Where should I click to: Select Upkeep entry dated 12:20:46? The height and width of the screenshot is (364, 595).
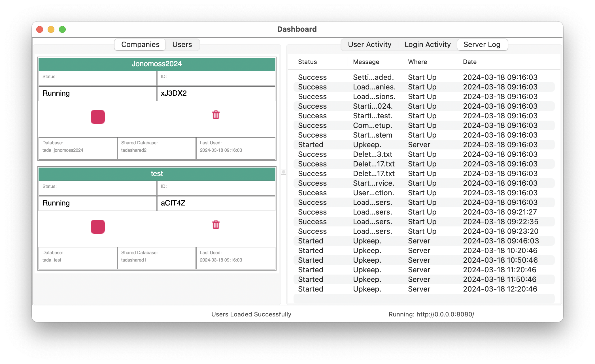(424, 289)
